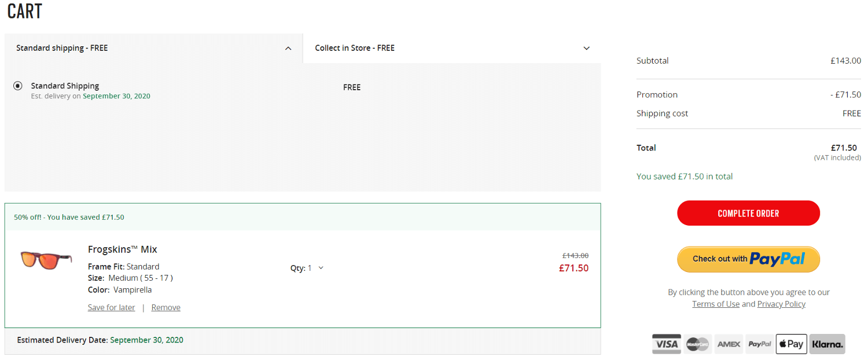Click the Frogskins™ Mix product title
868x364 pixels.
(123, 249)
